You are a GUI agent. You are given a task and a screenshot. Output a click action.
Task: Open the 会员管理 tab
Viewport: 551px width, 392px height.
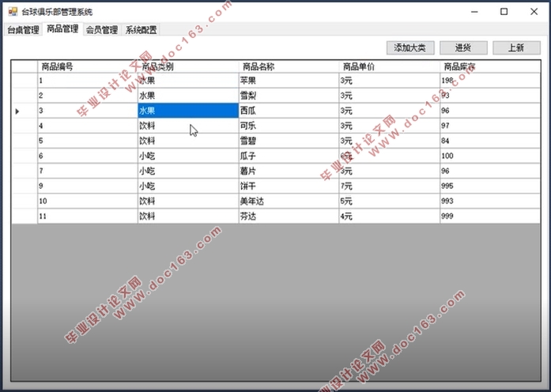(x=102, y=30)
